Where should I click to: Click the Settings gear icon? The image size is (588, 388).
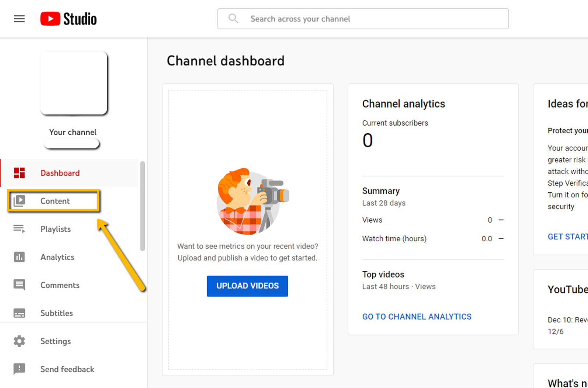19,341
